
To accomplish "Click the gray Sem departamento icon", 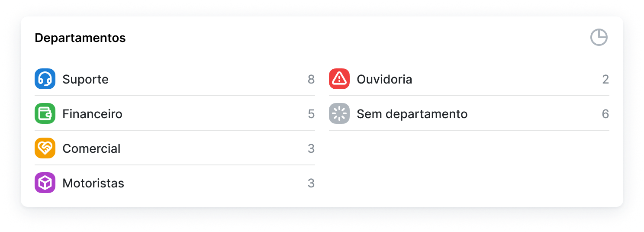I will click(339, 114).
